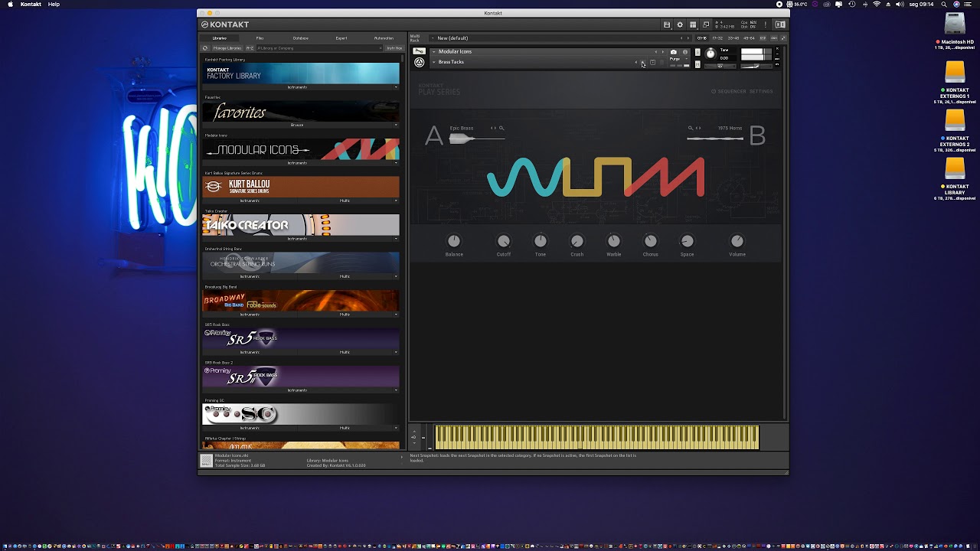The height and width of the screenshot is (551, 980).
Task: Select Taiko Creator library banner
Action: (301, 225)
